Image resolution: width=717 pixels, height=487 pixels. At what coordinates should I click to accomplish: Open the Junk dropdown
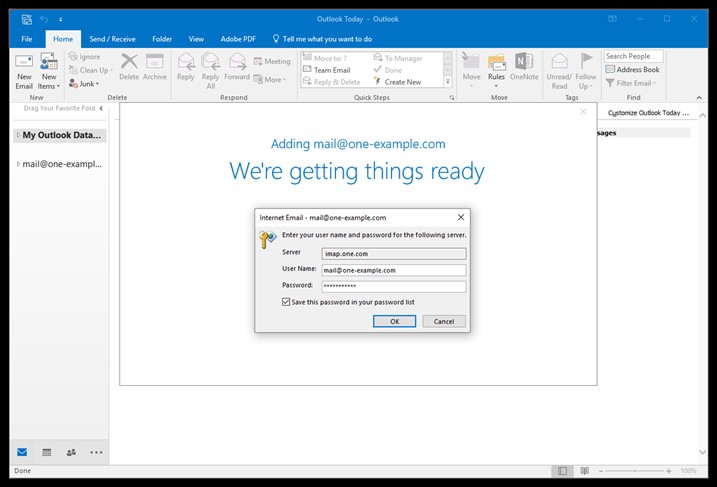(84, 84)
